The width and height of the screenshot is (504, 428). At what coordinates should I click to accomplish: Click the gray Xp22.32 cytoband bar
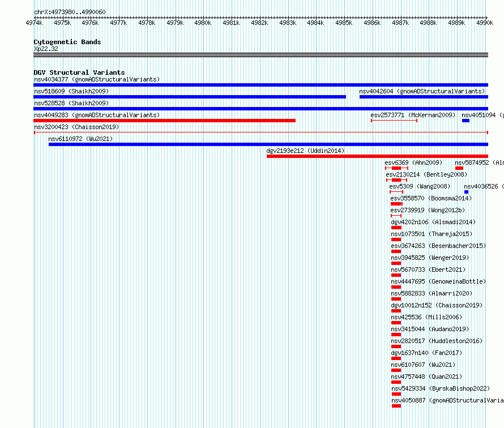click(x=260, y=55)
